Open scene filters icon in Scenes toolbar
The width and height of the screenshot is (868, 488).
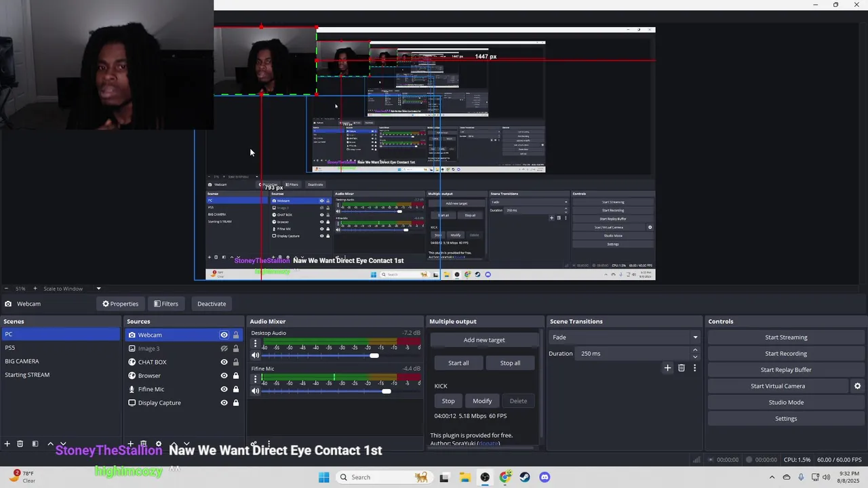(35, 444)
